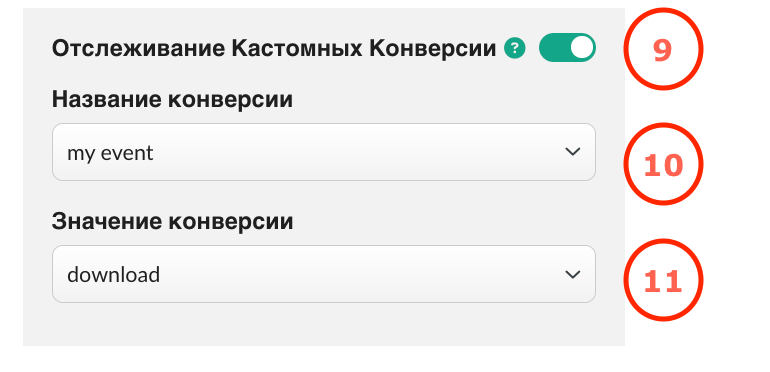Click the red circle marker numbered 9

[663, 49]
